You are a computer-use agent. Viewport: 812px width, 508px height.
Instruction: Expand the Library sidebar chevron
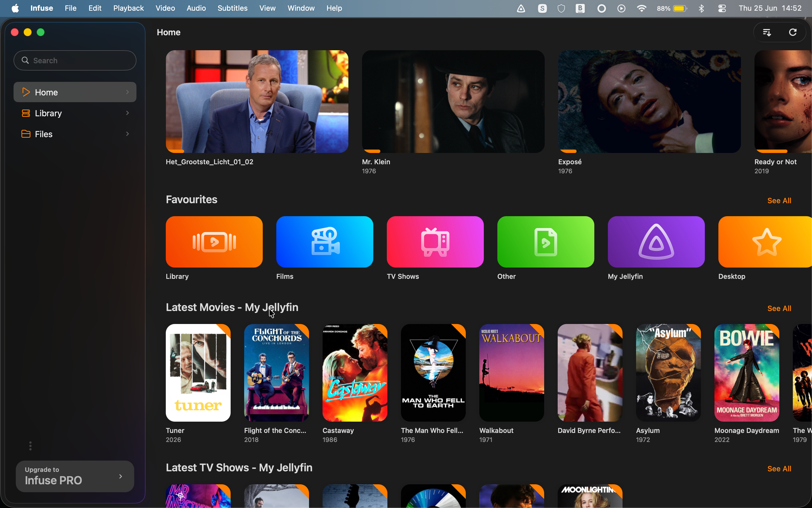(127, 113)
